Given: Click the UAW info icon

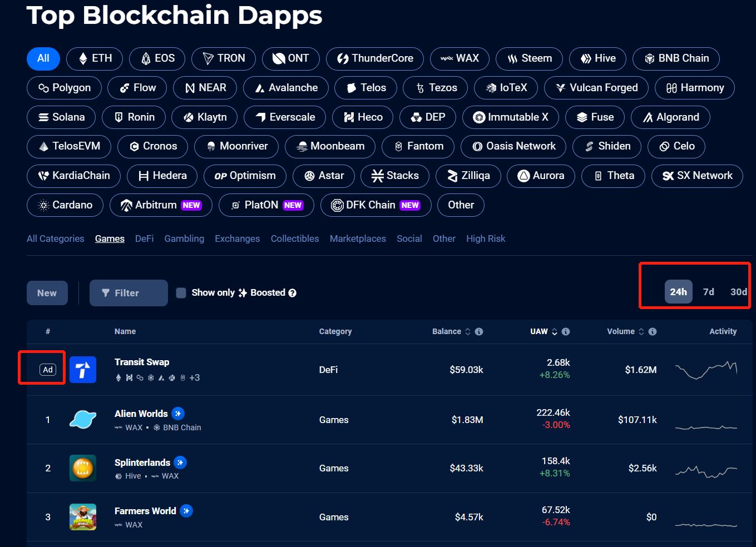Looking at the screenshot, I should tap(566, 331).
